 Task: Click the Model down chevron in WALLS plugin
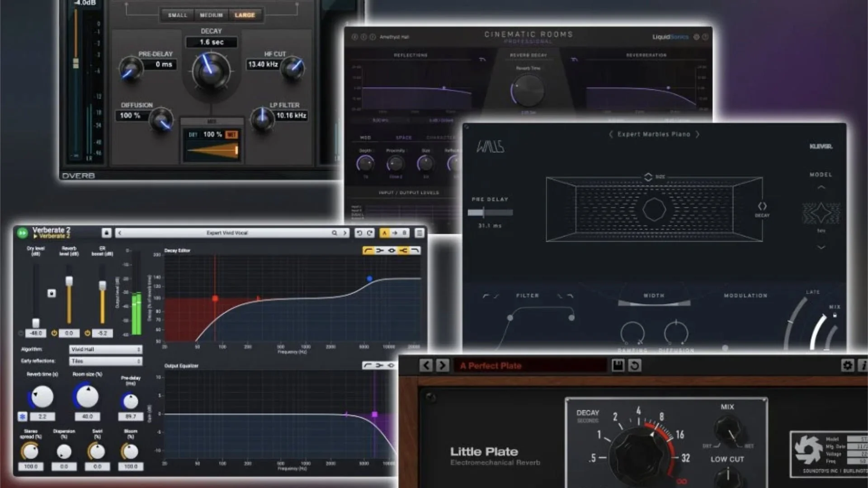(x=821, y=247)
